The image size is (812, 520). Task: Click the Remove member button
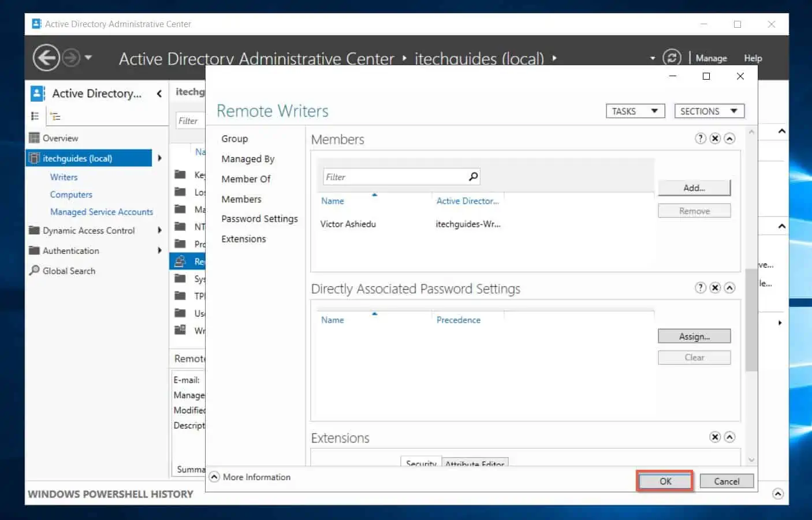(x=694, y=211)
